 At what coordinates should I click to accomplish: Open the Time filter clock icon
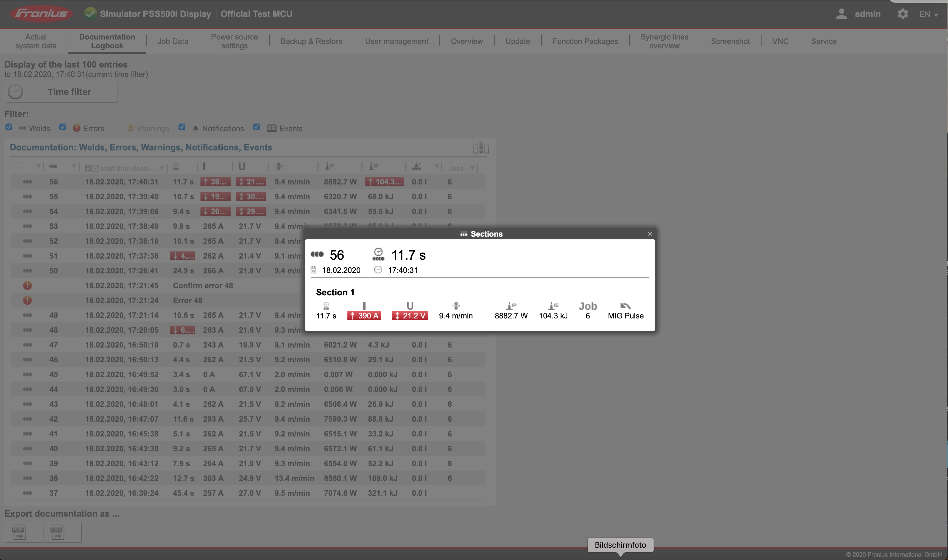[15, 92]
